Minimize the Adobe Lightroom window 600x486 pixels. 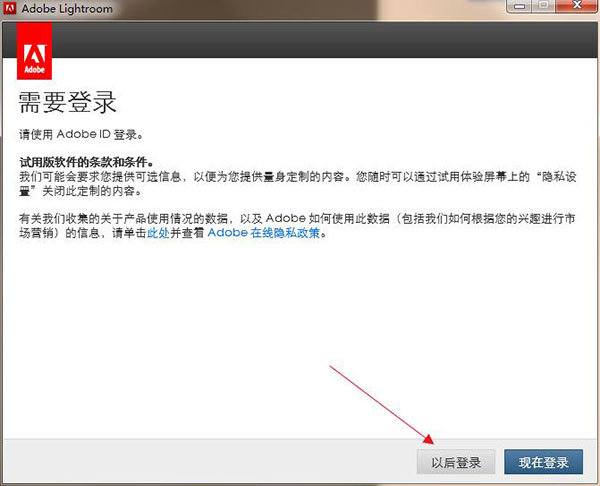click(x=519, y=7)
